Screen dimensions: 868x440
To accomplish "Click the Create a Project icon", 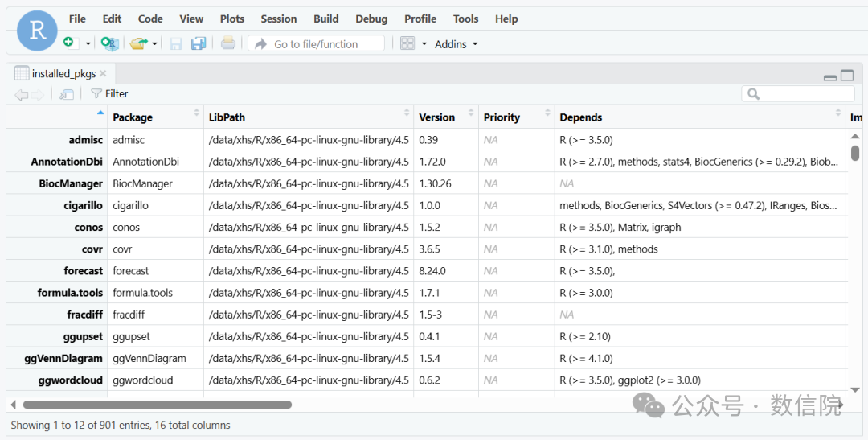I will (109, 43).
